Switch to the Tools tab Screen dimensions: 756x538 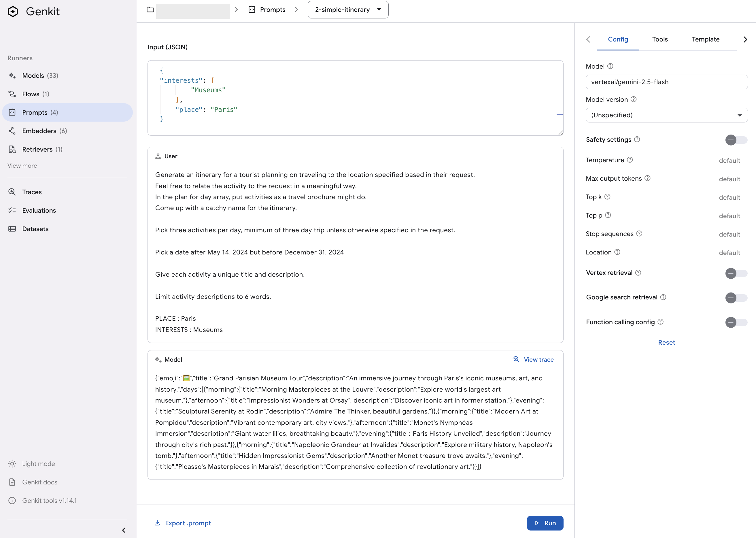(x=660, y=39)
